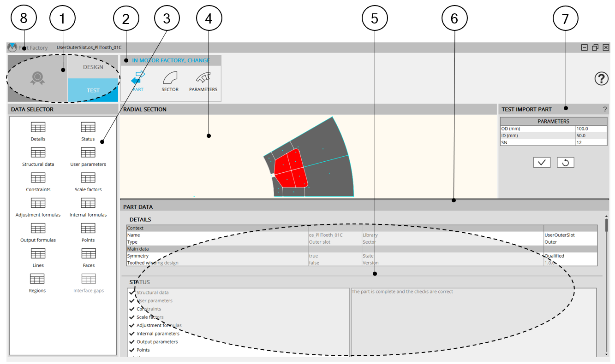Open the Adjustment formulas icon

[x=38, y=204]
